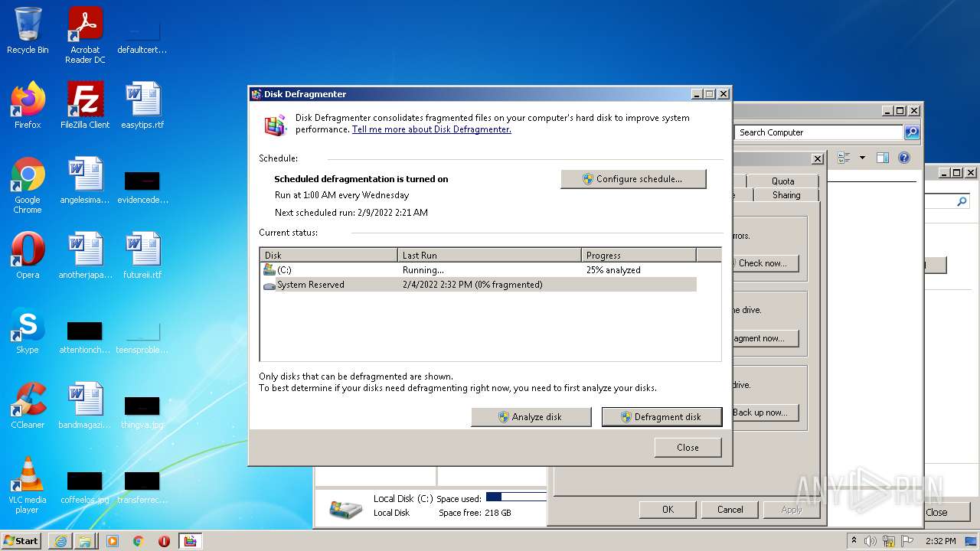
Task: Click the Start button
Action: click(x=22, y=541)
